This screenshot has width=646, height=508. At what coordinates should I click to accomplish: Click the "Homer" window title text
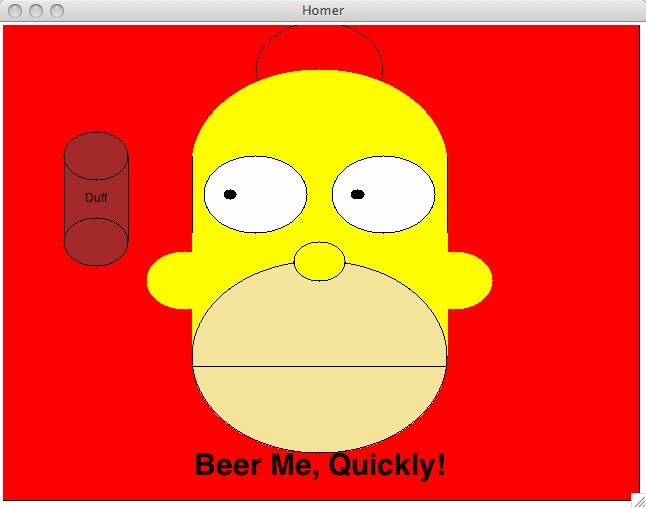[x=323, y=10]
